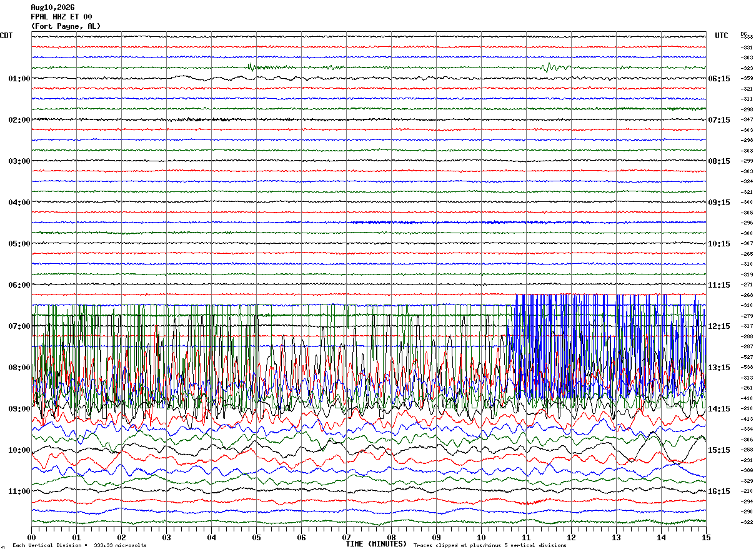
Task: Click the UTC timezone header
Action: coord(722,36)
